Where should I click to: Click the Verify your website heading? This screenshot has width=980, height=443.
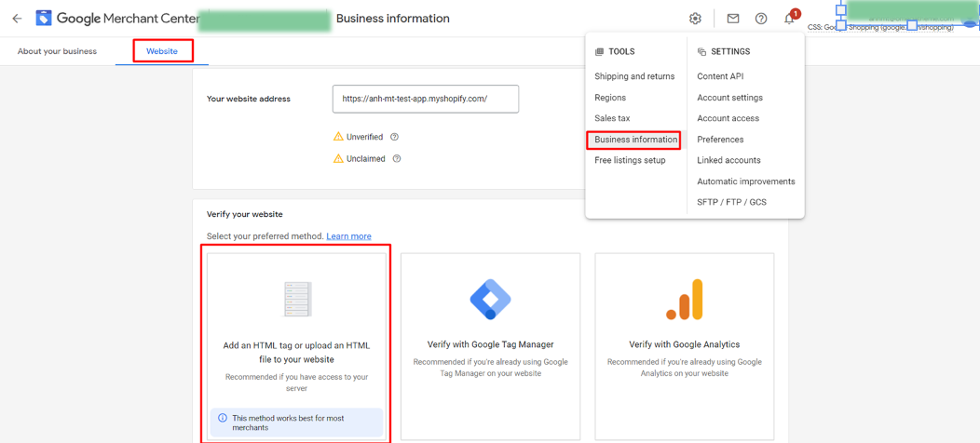click(245, 214)
